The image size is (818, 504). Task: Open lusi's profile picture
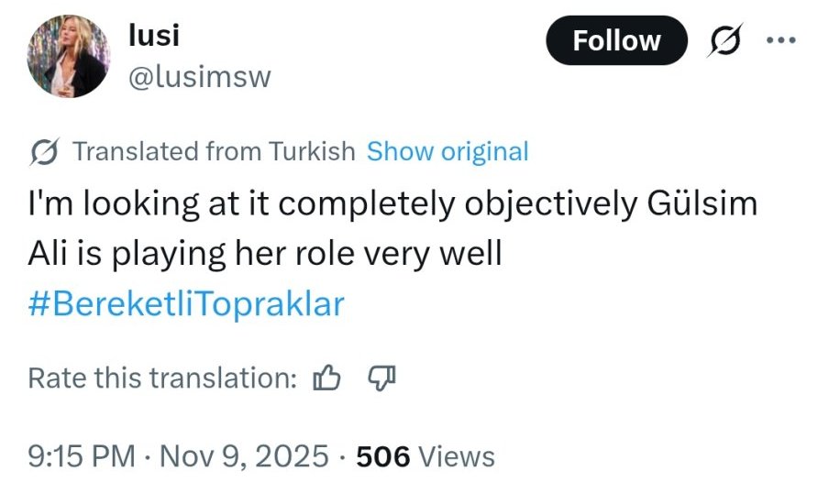(x=70, y=57)
